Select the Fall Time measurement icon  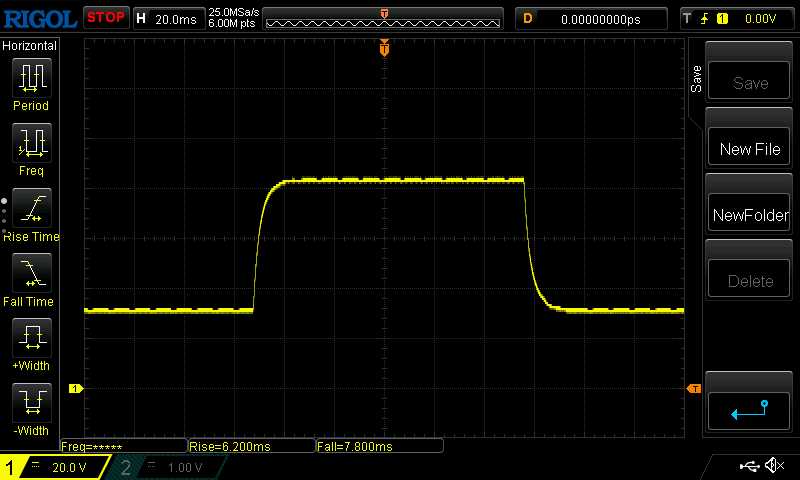[32, 272]
